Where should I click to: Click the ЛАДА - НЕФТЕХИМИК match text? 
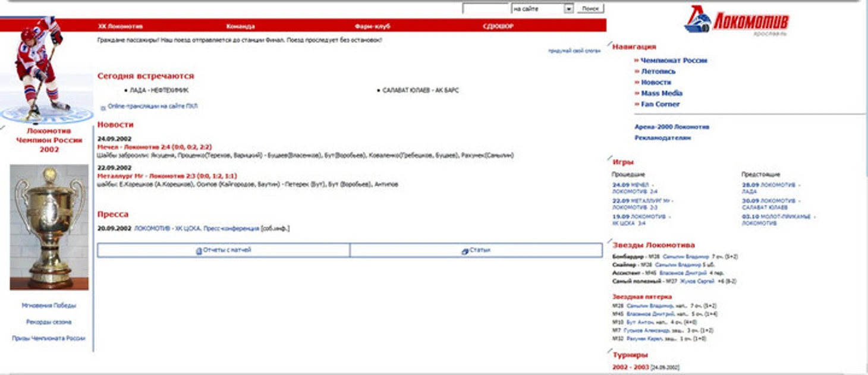pos(159,91)
